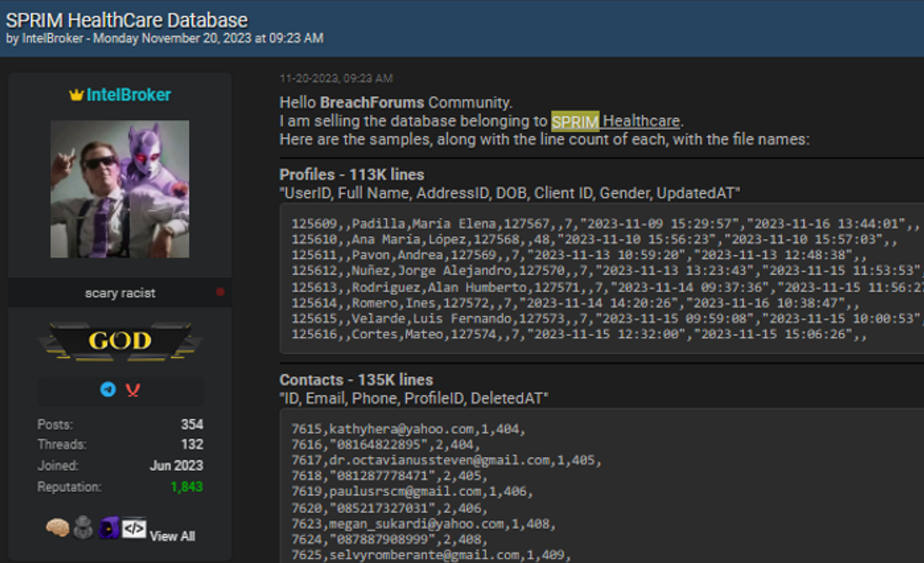The height and width of the screenshot is (563, 924).
Task: Click the red offline status dot
Action: click(220, 292)
